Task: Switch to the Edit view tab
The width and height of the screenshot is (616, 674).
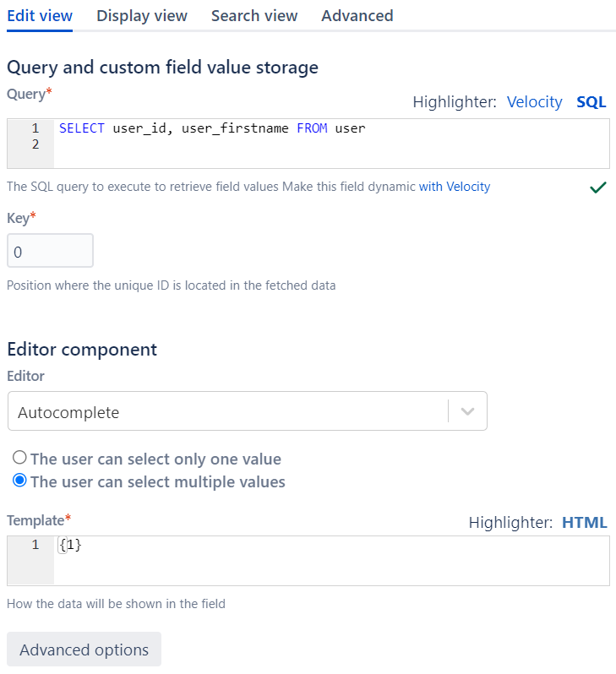Action: point(40,16)
